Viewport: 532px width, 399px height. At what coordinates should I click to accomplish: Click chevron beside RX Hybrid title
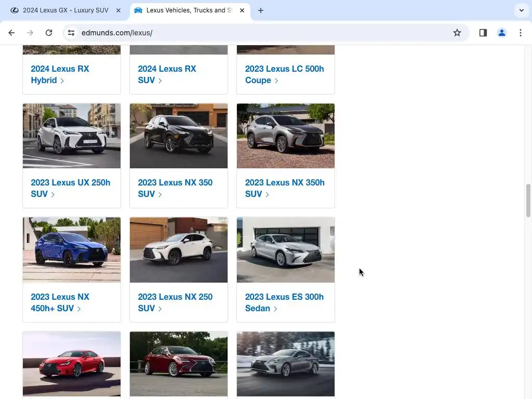62,81
